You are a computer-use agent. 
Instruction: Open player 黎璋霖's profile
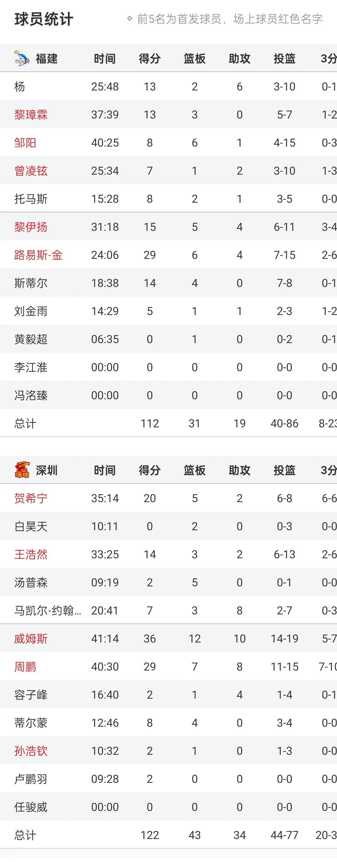31,114
